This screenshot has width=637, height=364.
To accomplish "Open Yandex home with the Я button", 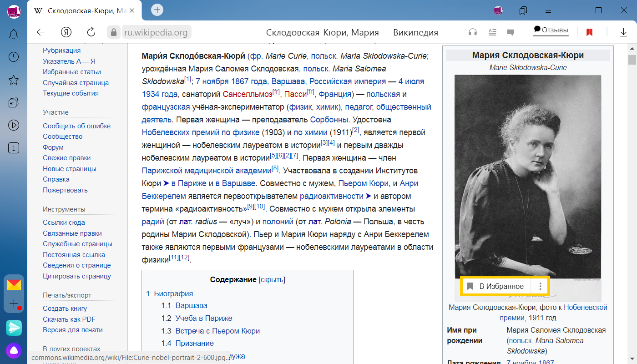I will coord(66,32).
